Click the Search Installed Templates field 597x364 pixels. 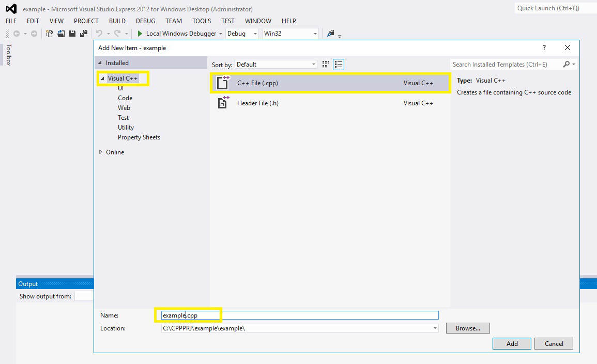coord(507,64)
